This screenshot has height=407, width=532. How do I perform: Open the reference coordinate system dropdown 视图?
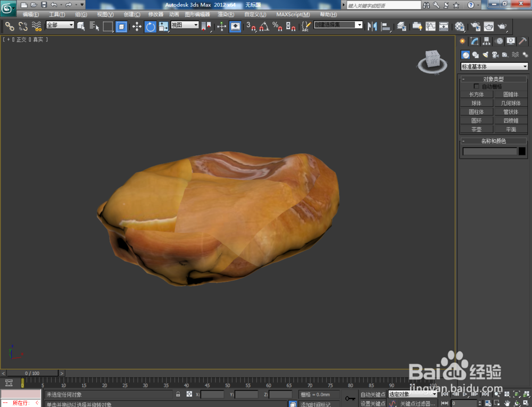point(185,25)
